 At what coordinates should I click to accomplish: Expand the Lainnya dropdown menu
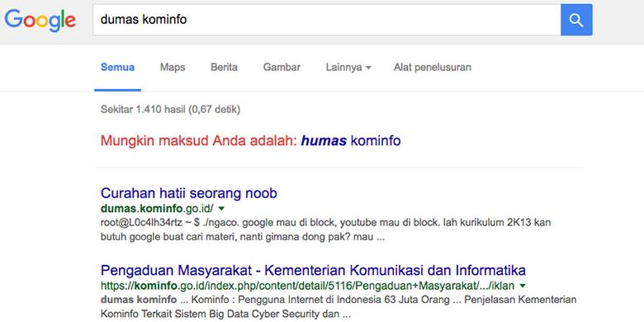click(348, 68)
